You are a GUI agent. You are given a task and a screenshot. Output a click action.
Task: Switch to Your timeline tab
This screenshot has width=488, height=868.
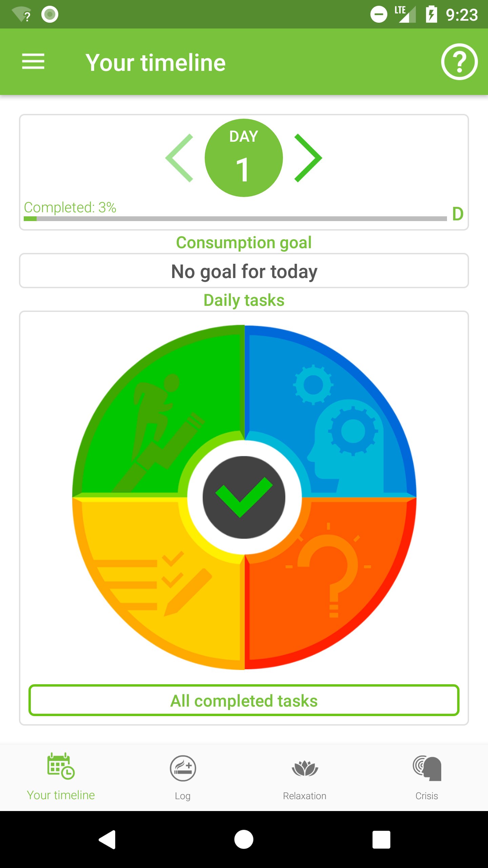point(61,777)
